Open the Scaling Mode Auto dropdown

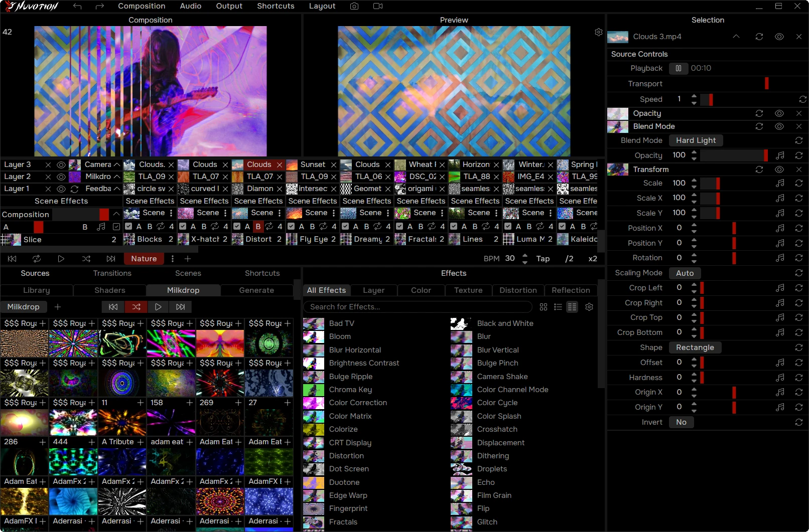(685, 273)
